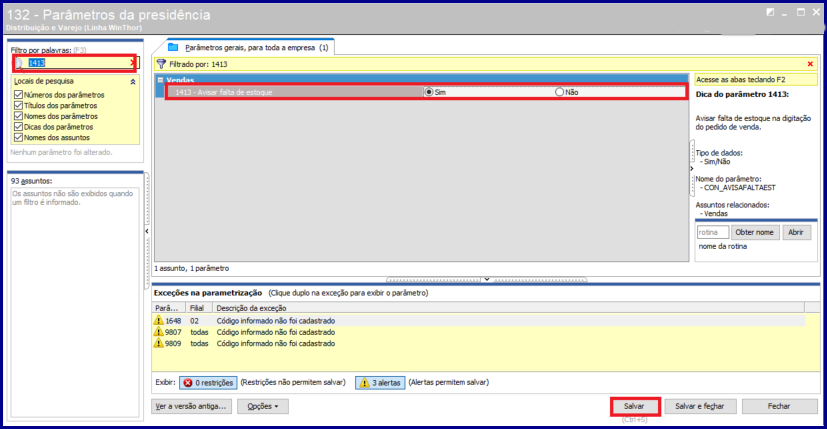
Task: Toggle 'Nomes dos parâmetros' checkbox
Action: (x=18, y=116)
